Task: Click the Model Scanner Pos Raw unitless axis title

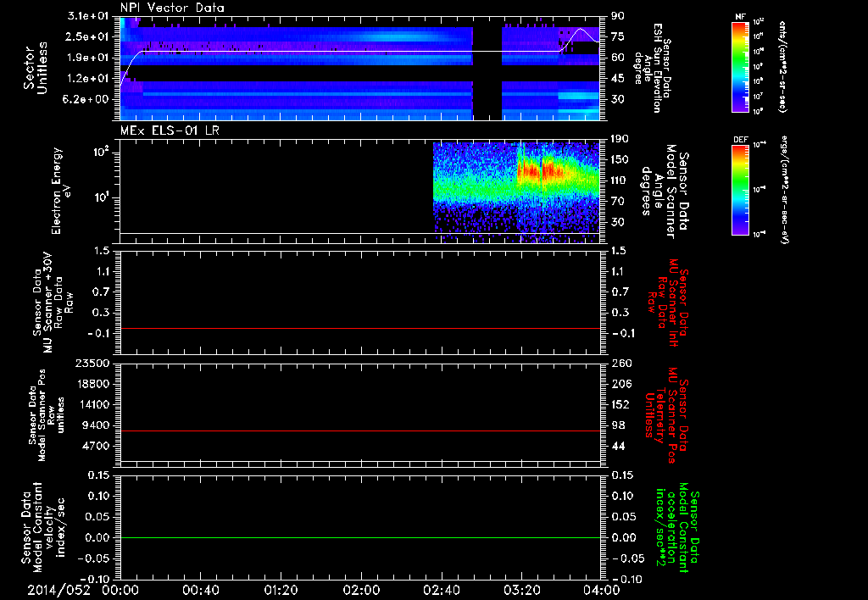Action: click(x=47, y=415)
